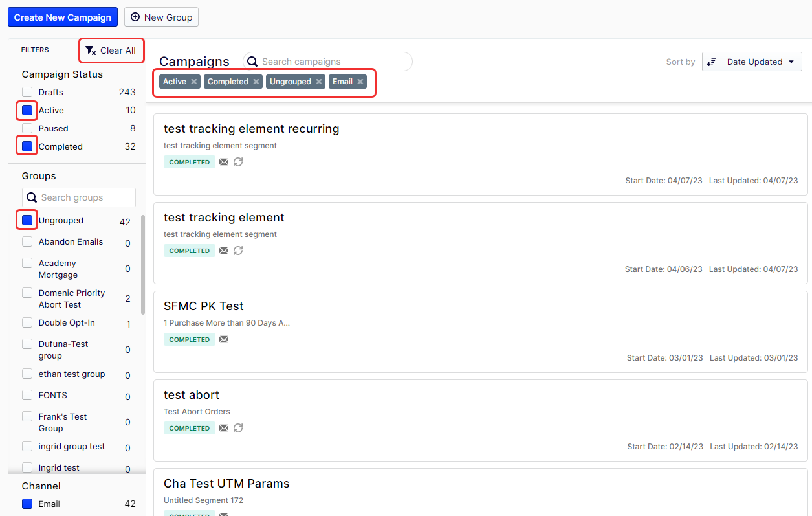The image size is (812, 516).
Task: Open the test tracking element campaign
Action: 224,218
